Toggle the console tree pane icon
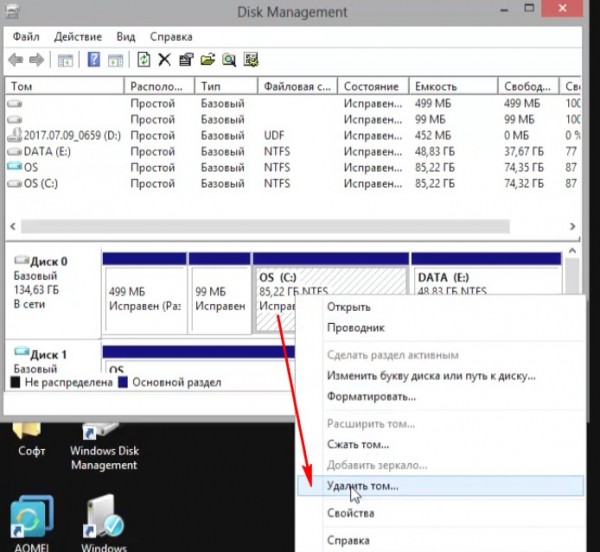Viewport: 600px width, 552px height. [x=65, y=60]
